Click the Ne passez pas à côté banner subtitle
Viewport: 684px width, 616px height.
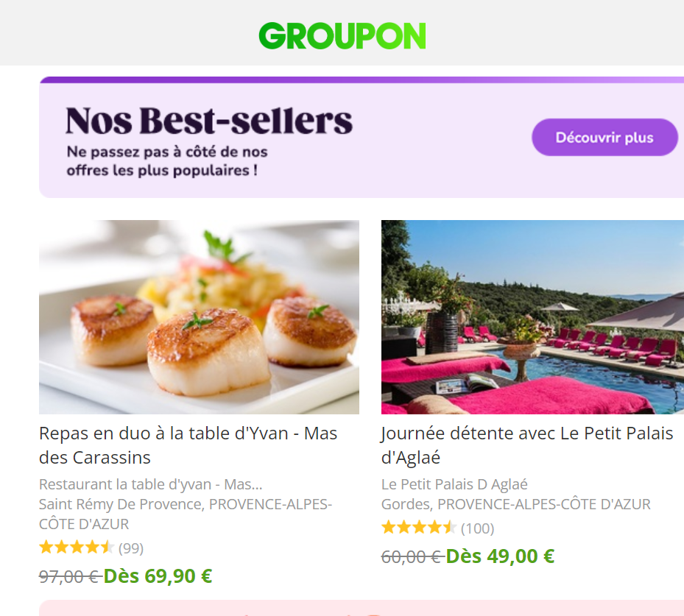click(167, 161)
